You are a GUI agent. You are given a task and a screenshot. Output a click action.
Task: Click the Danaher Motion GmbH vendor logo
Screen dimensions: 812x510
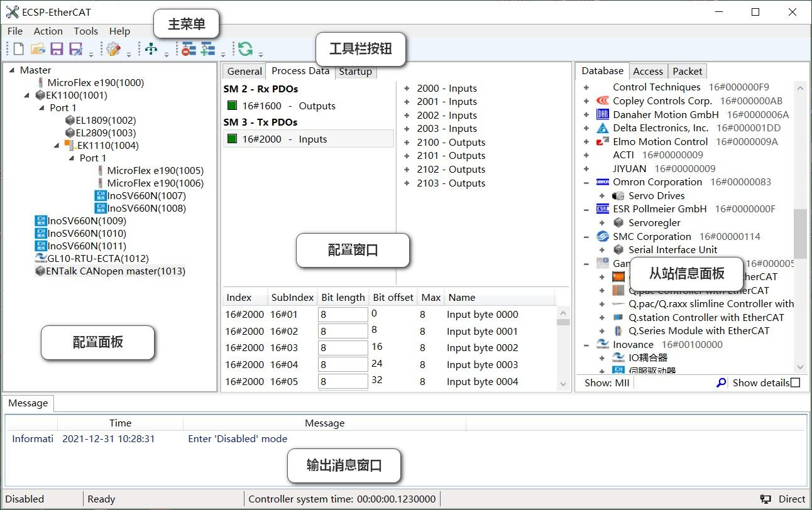point(603,114)
